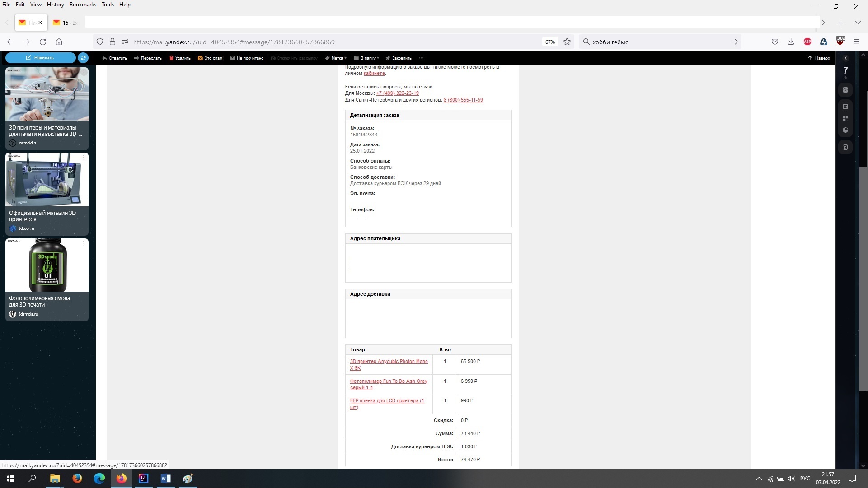Image resolution: width=868 pixels, height=488 pixels.
Task: Click more actions ellipsis in mail toolbar
Action: coord(421,58)
